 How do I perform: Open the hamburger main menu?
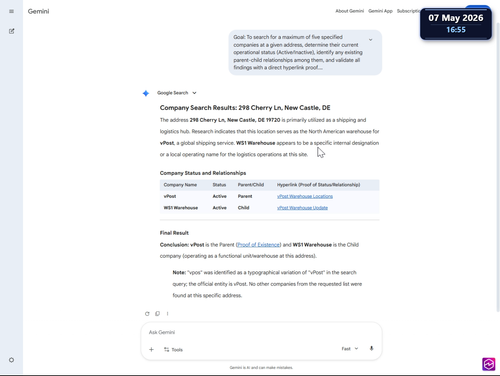[x=11, y=11]
